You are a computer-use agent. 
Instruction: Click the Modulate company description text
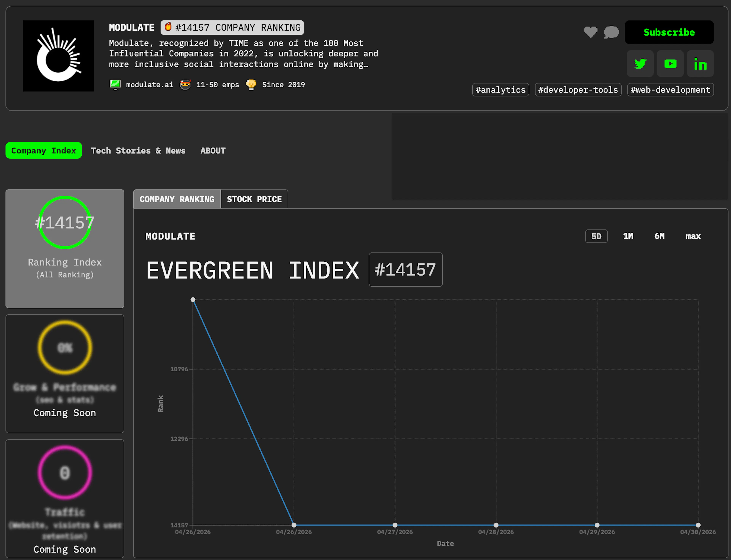point(243,54)
